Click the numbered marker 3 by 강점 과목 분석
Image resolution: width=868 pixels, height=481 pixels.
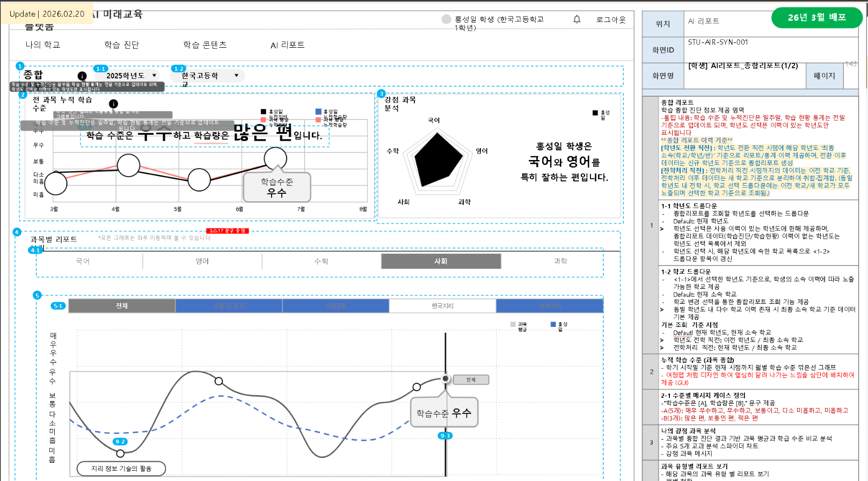381,93
